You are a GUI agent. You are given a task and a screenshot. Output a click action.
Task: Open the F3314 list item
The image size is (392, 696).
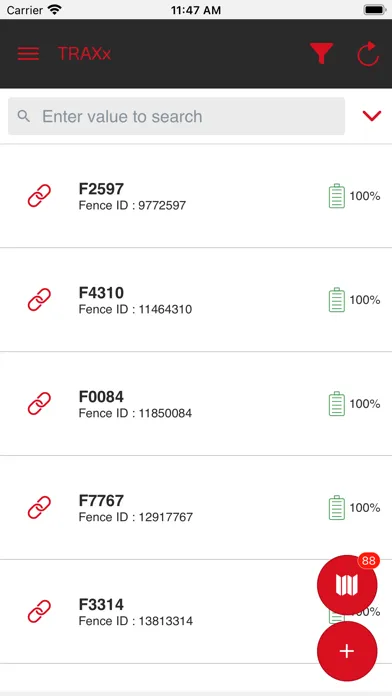196,611
